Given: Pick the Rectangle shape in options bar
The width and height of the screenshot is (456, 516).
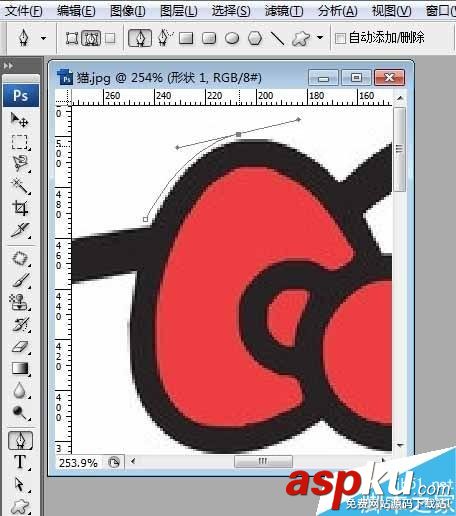Looking at the screenshot, I should 186,38.
